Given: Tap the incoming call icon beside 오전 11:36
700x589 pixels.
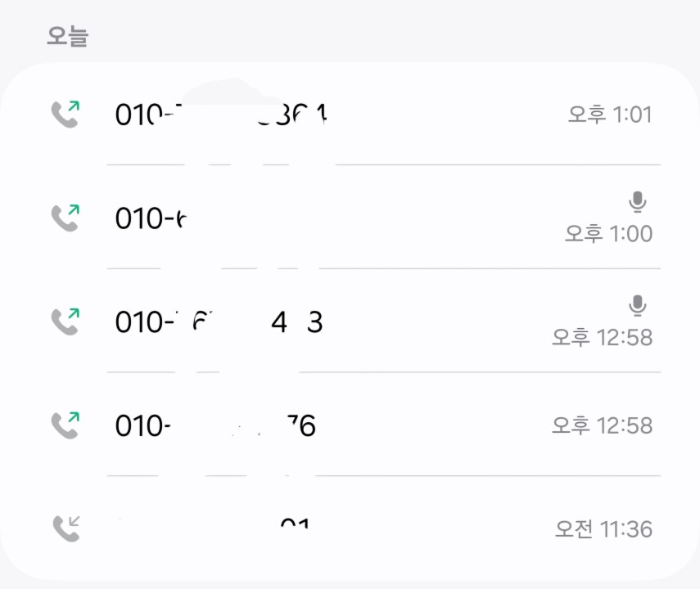Looking at the screenshot, I should pyautogui.click(x=65, y=528).
